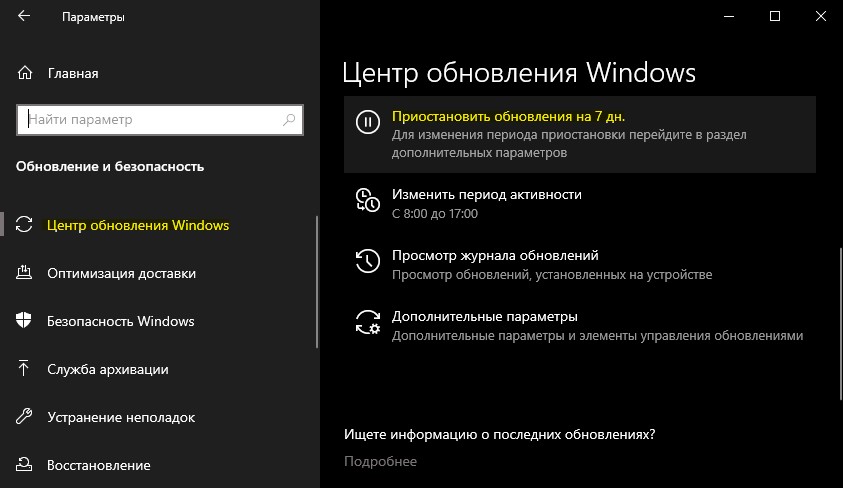Click the magnifier icon in search box

pyautogui.click(x=289, y=119)
